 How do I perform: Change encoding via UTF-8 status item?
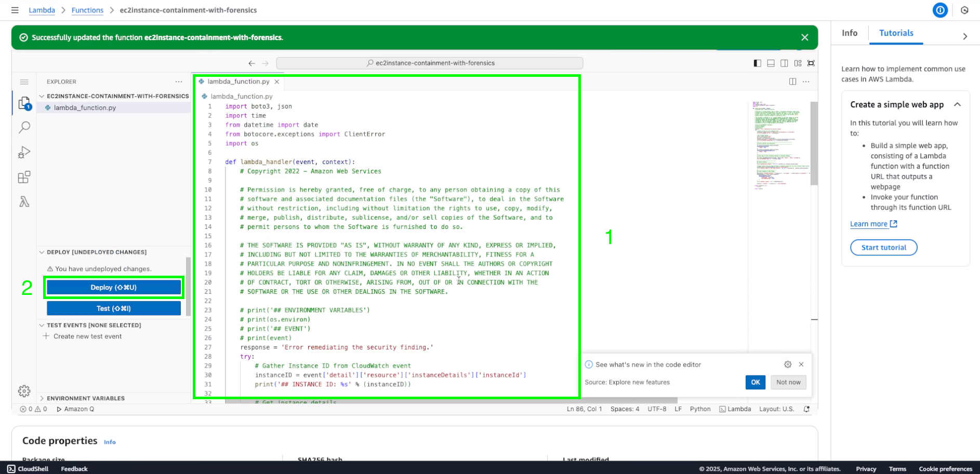pyautogui.click(x=657, y=409)
